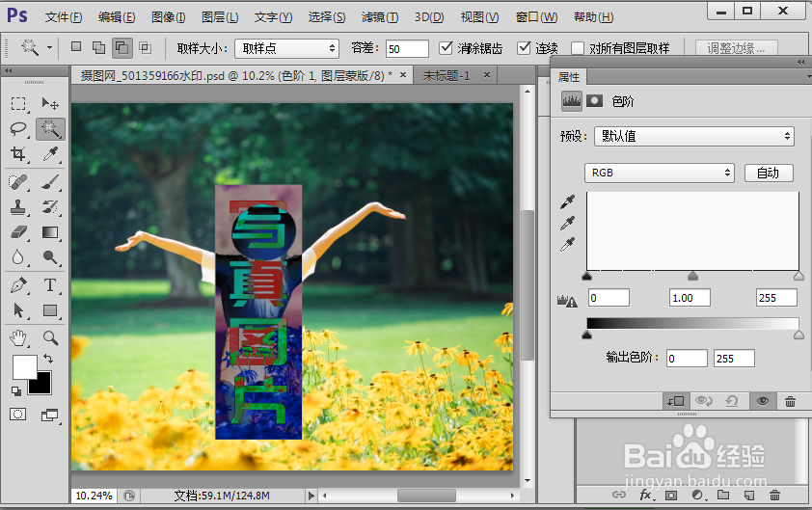Screen dimensions: 812x510
Task: Select the Eraser tool
Action: (x=18, y=232)
